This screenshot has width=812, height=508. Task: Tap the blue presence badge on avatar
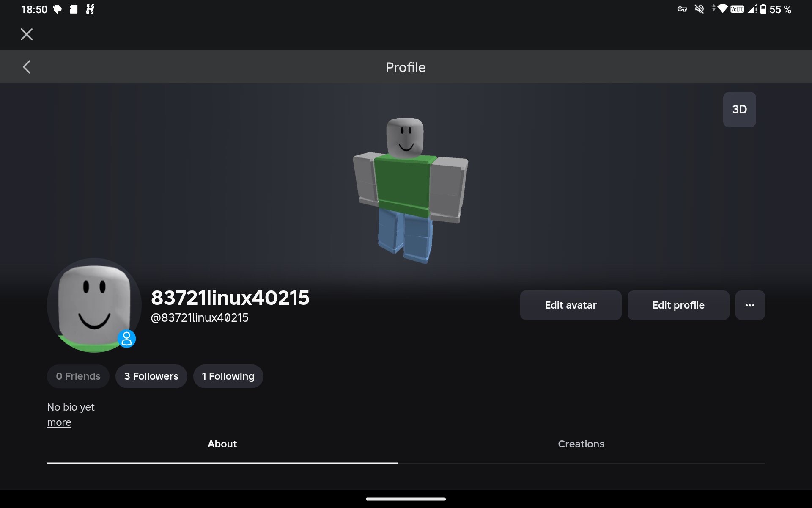tap(126, 339)
